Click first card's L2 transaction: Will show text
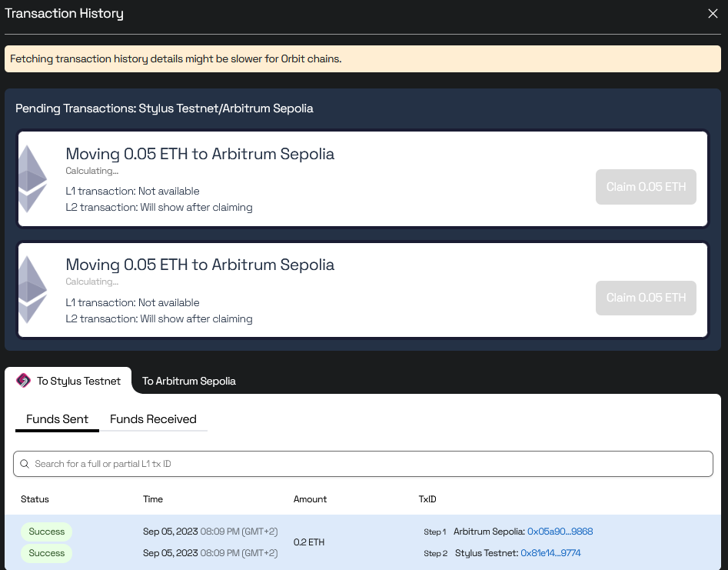This screenshot has height=570, width=728. click(159, 207)
